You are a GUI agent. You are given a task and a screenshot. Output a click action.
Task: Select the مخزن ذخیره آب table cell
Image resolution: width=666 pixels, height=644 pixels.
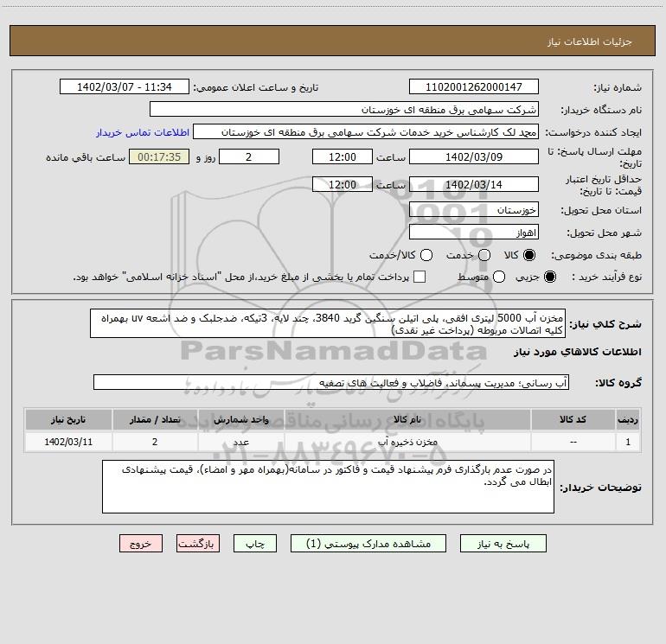click(407, 442)
